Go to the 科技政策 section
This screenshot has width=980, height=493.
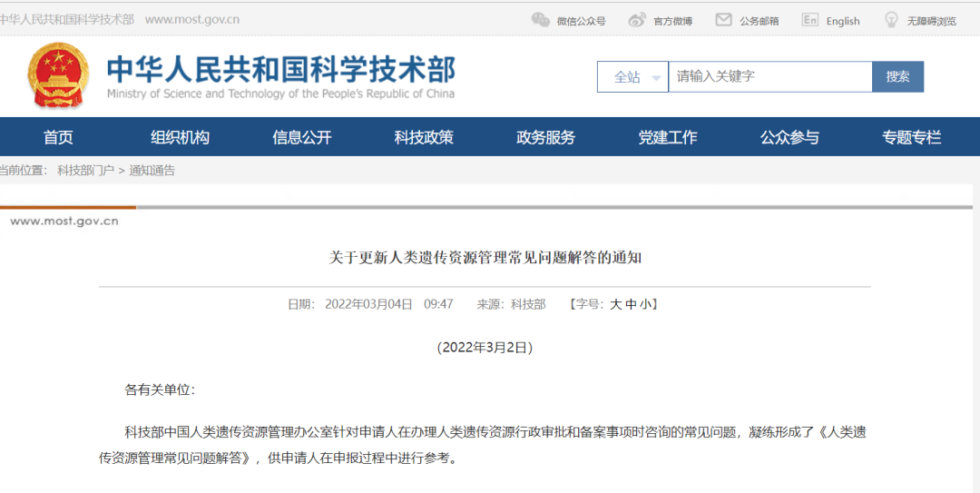tap(424, 137)
